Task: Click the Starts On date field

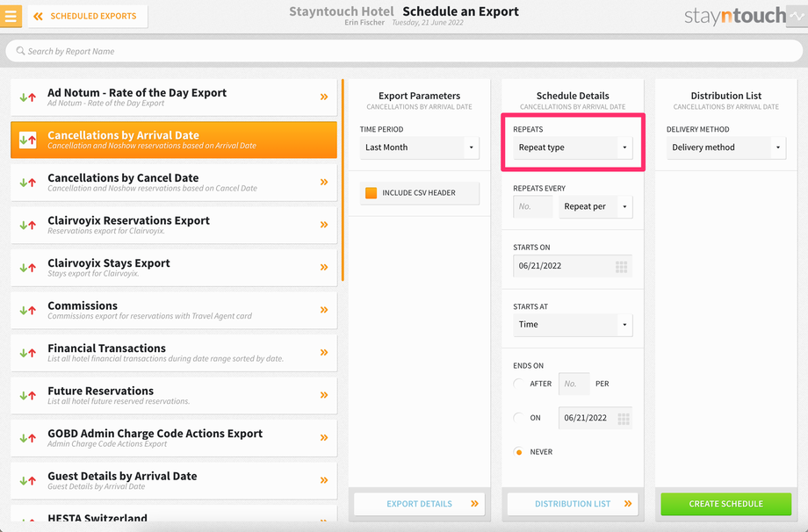Action: [573, 266]
